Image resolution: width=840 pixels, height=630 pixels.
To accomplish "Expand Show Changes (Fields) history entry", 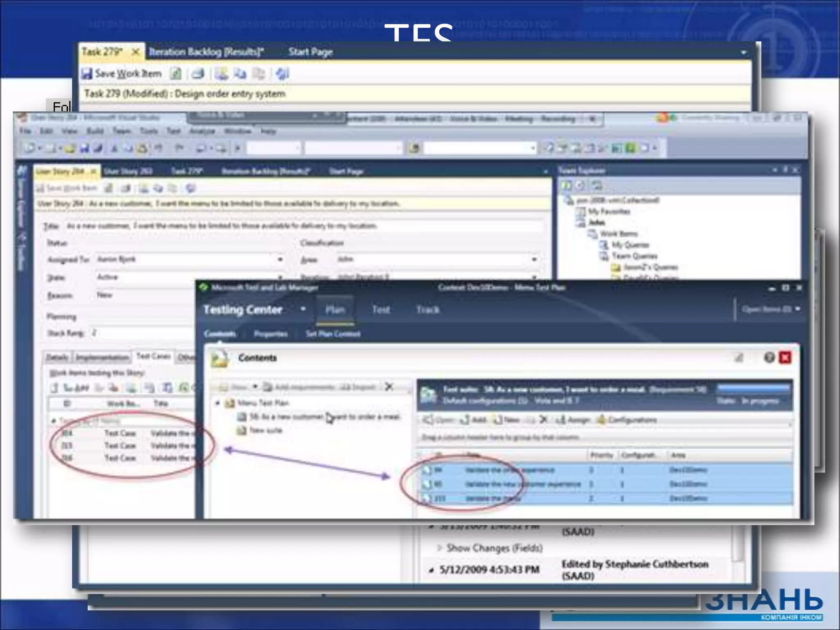I will (x=440, y=548).
